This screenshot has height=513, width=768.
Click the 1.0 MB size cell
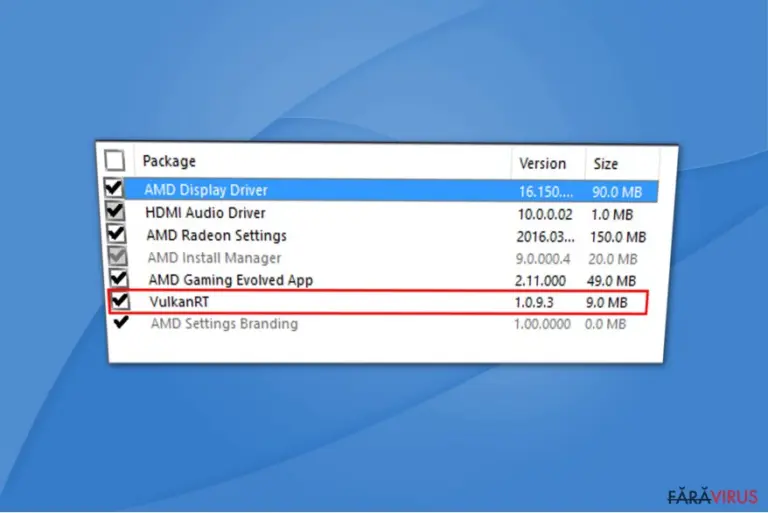612,215
